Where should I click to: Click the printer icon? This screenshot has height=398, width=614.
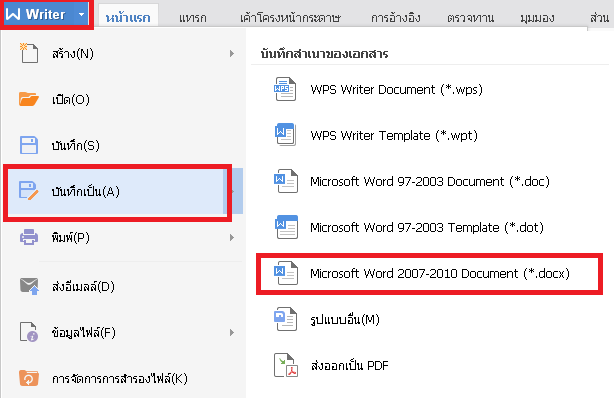click(x=29, y=237)
